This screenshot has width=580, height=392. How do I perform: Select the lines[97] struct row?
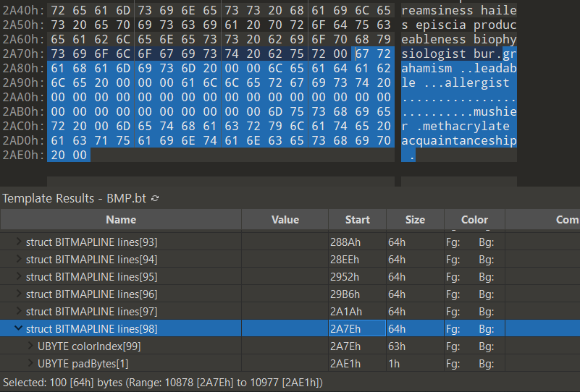[x=91, y=312]
